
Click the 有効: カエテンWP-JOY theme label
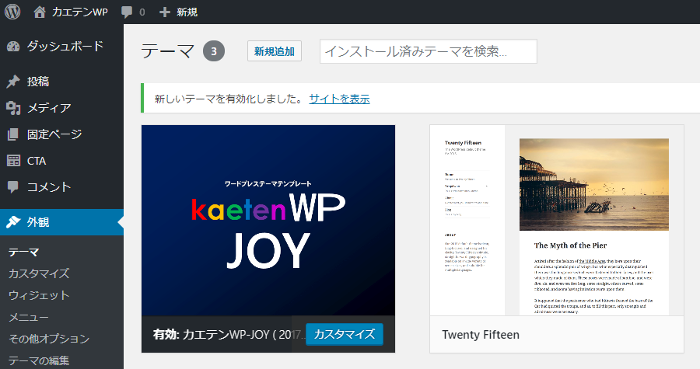click(x=229, y=335)
